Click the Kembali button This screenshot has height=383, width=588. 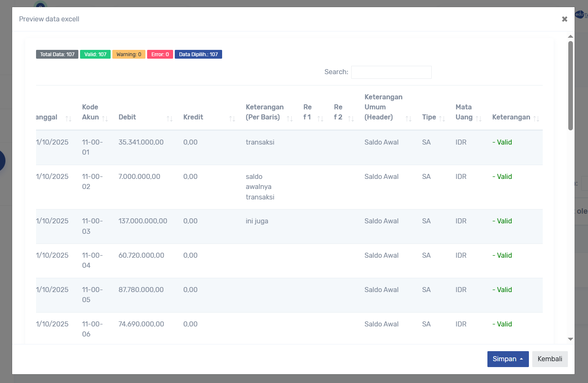click(x=549, y=359)
